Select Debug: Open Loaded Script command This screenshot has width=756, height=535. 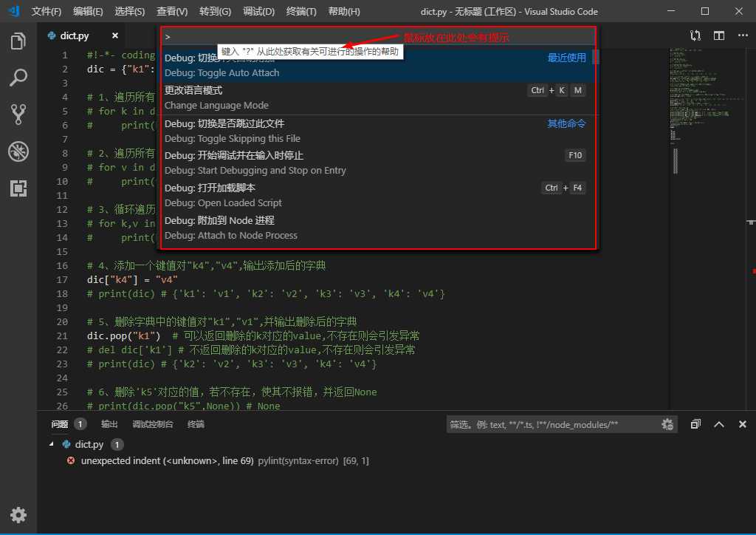[379, 195]
